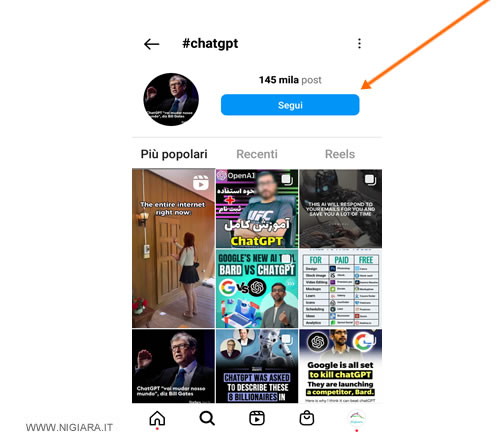This screenshot has width=500, height=440.
Task: Open the Bard vs ChatGPT post
Action: tap(257, 288)
